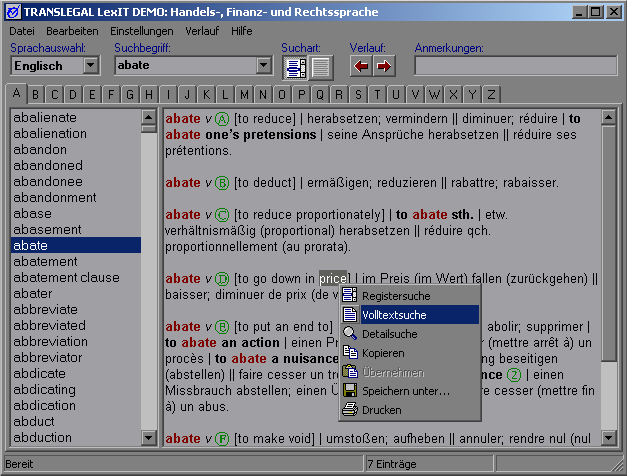Select abbreviate in word list
Image resolution: width=627 pixels, height=476 pixels.
76,310
